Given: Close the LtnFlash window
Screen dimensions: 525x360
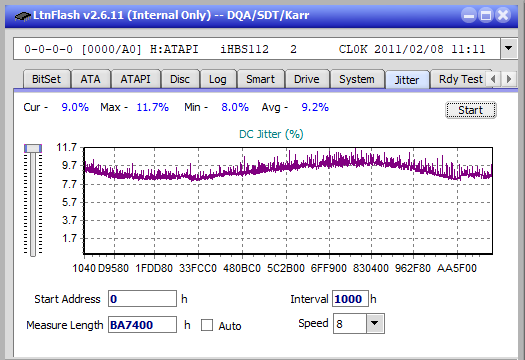Looking at the screenshot, I should [x=503, y=15].
